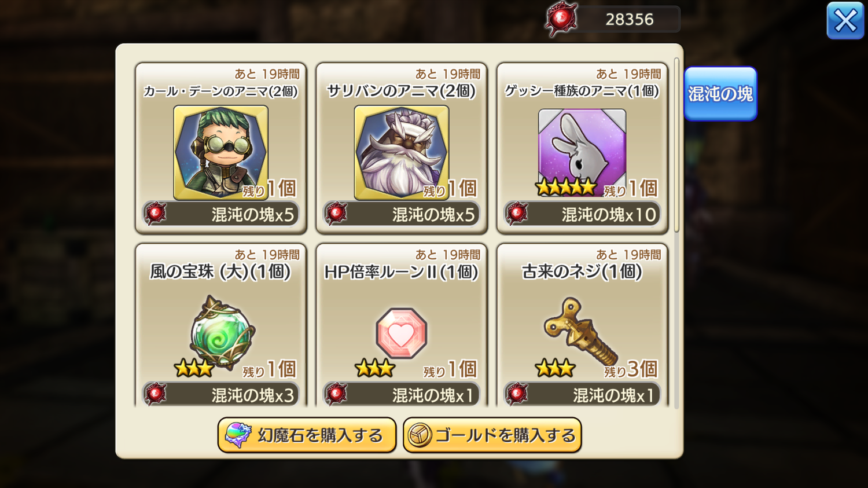
Task: Open 幻魔石を購入する purchase button
Action: click(x=307, y=435)
